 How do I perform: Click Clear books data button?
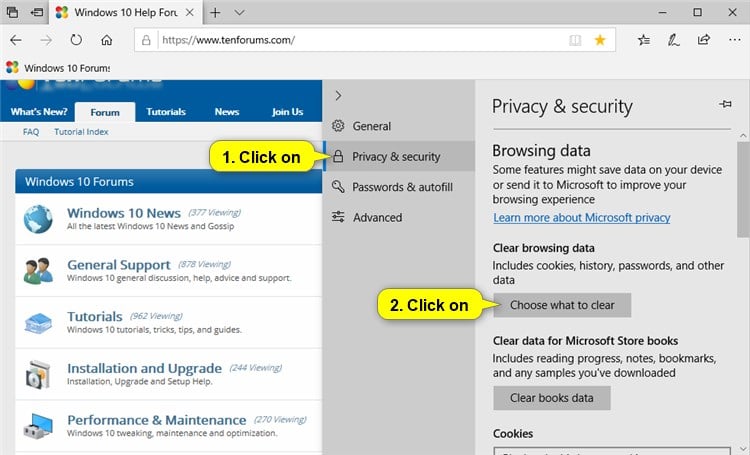click(x=551, y=398)
